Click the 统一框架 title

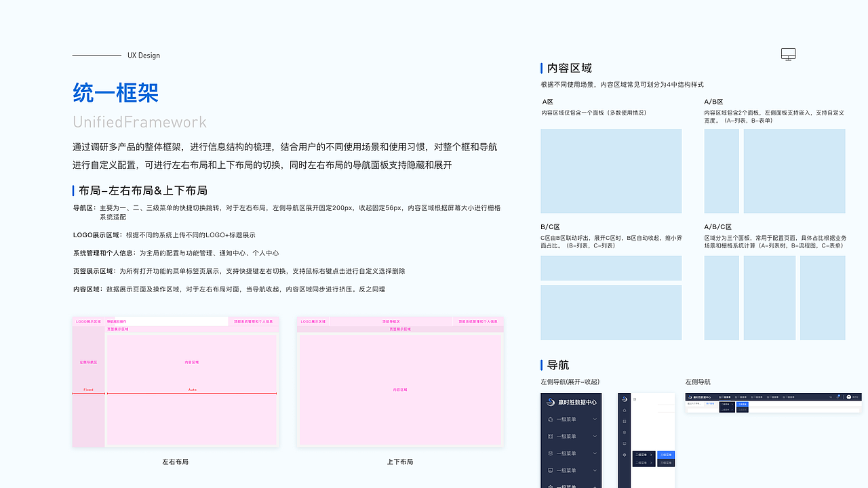(115, 92)
